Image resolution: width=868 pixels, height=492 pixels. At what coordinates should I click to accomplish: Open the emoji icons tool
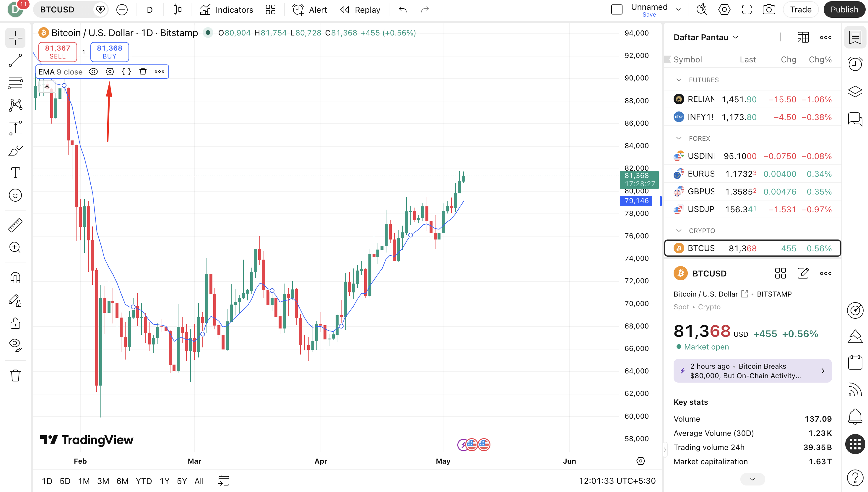[x=15, y=195]
